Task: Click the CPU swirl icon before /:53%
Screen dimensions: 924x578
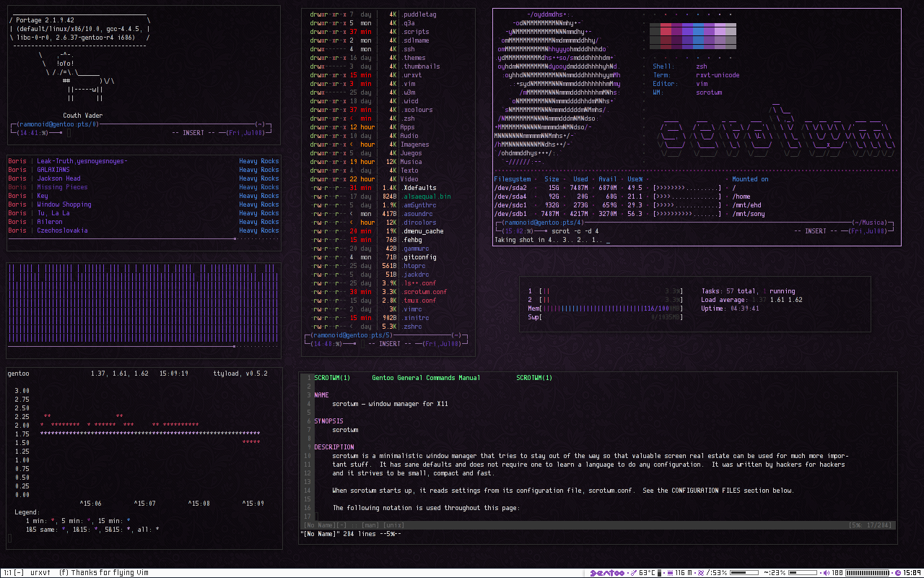Action: pyautogui.click(x=700, y=571)
